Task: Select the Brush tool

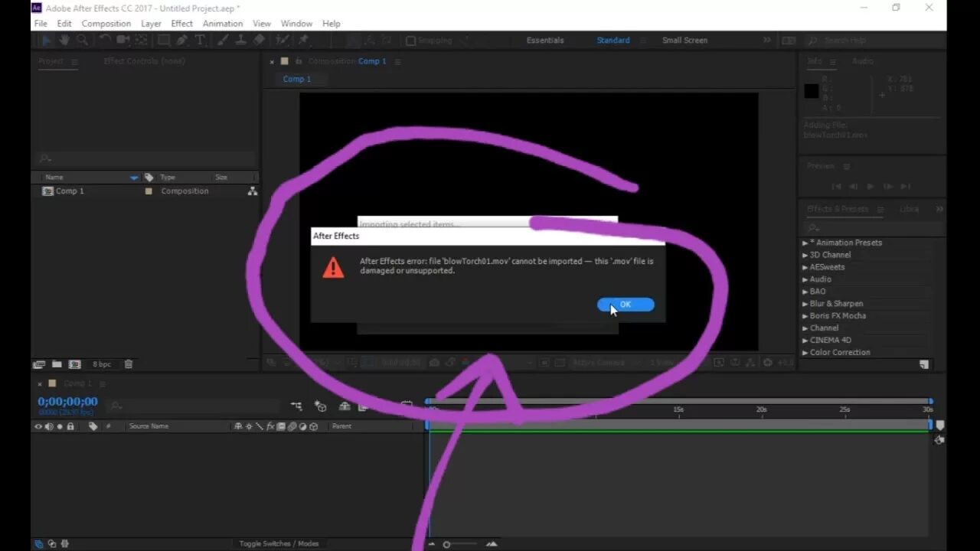Action: [x=223, y=41]
